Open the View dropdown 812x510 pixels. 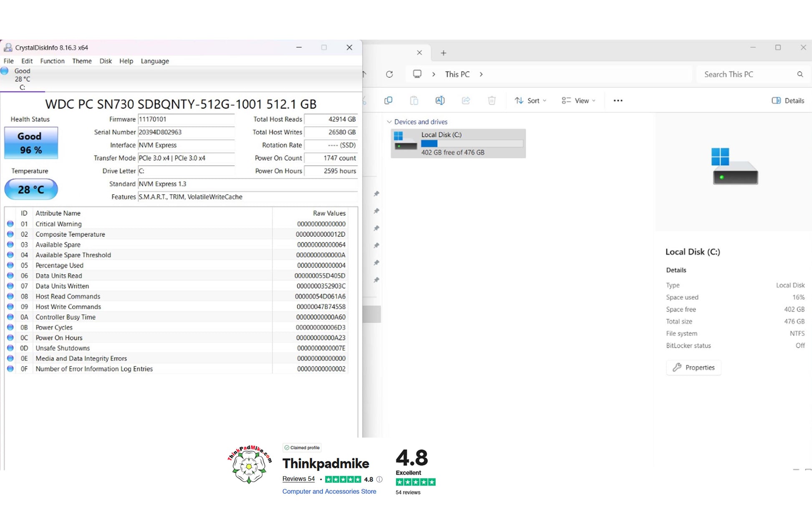pyautogui.click(x=578, y=100)
